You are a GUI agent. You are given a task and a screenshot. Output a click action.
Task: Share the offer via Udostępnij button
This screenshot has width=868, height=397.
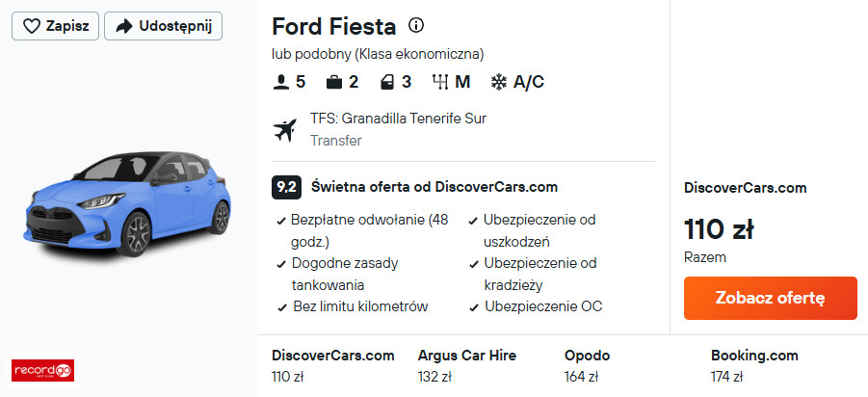pos(163,26)
